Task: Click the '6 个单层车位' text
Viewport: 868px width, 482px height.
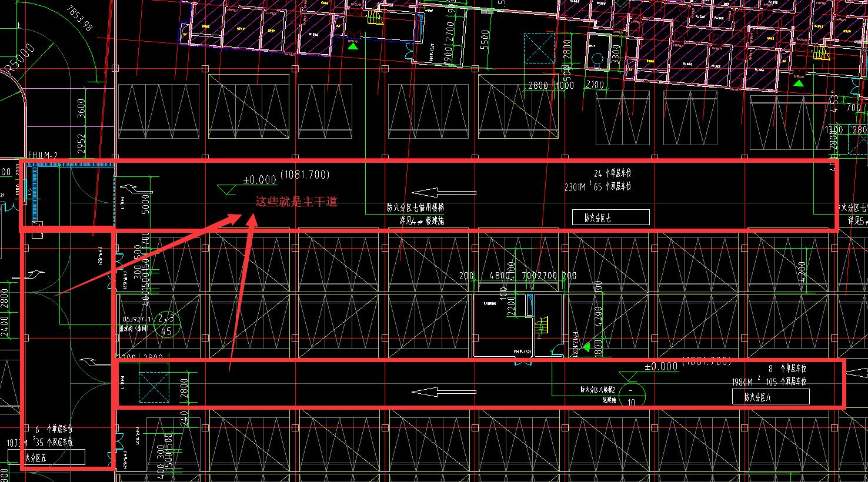Action: pyautogui.click(x=54, y=430)
